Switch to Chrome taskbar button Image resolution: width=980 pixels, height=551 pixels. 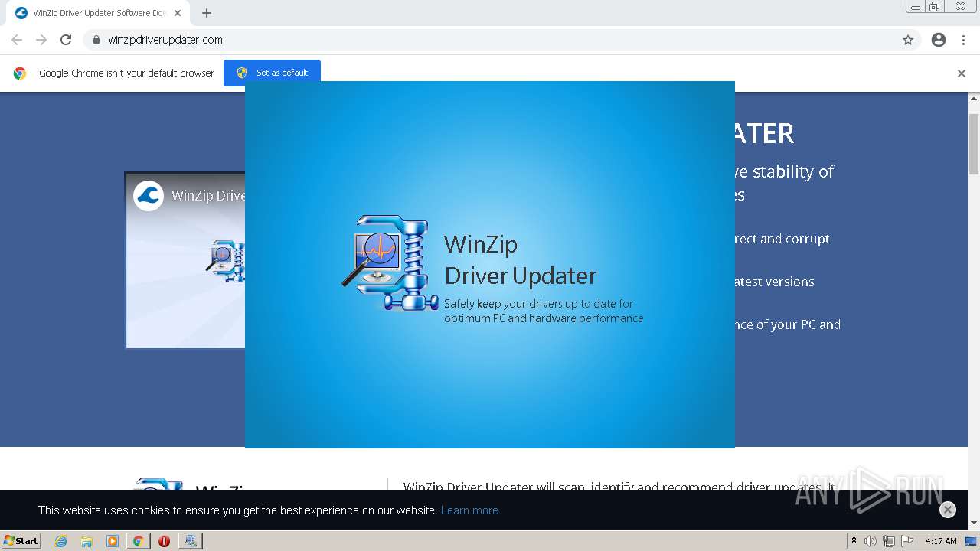[x=138, y=541]
